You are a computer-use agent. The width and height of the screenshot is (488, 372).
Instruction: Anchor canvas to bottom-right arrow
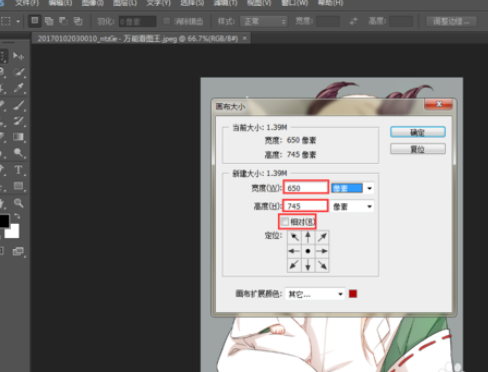click(x=322, y=265)
